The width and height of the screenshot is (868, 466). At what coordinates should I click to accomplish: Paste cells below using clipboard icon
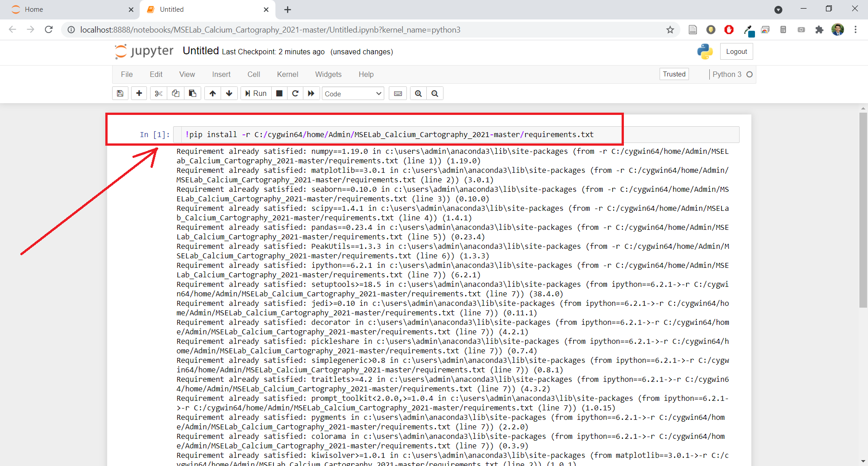(193, 93)
